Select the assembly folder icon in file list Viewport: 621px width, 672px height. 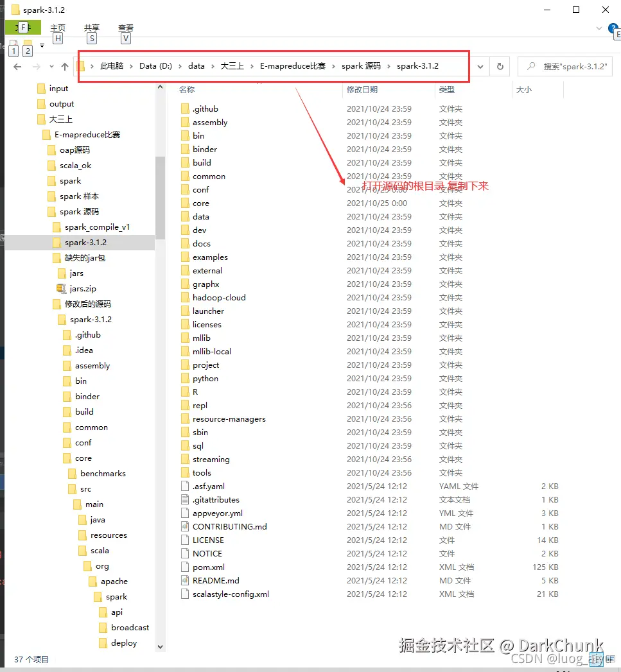(x=185, y=122)
